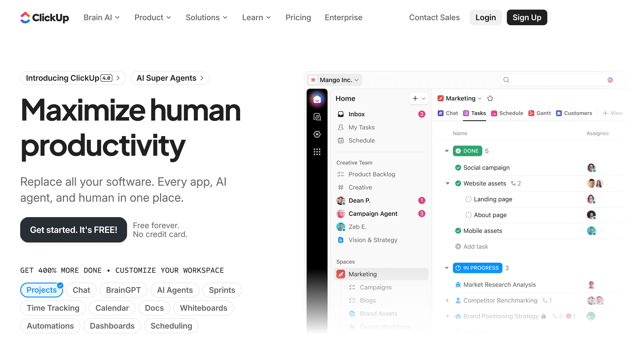Open the Vision & Strategy doc icon
This screenshot has height=354, width=644.
tap(341, 240)
